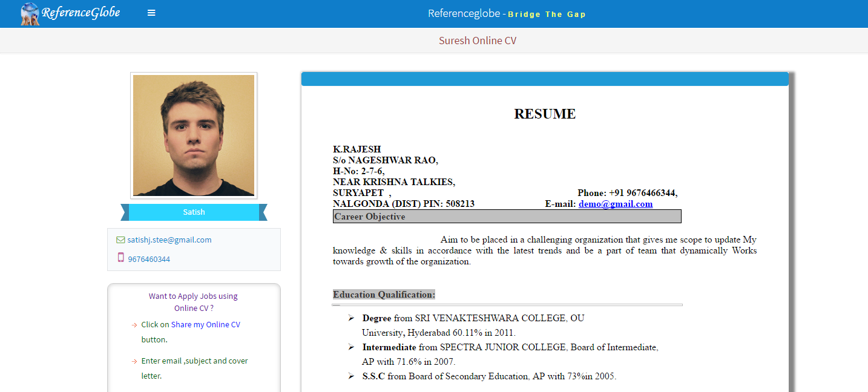The width and height of the screenshot is (868, 392).
Task: Click the RESUME heading
Action: 545,114
